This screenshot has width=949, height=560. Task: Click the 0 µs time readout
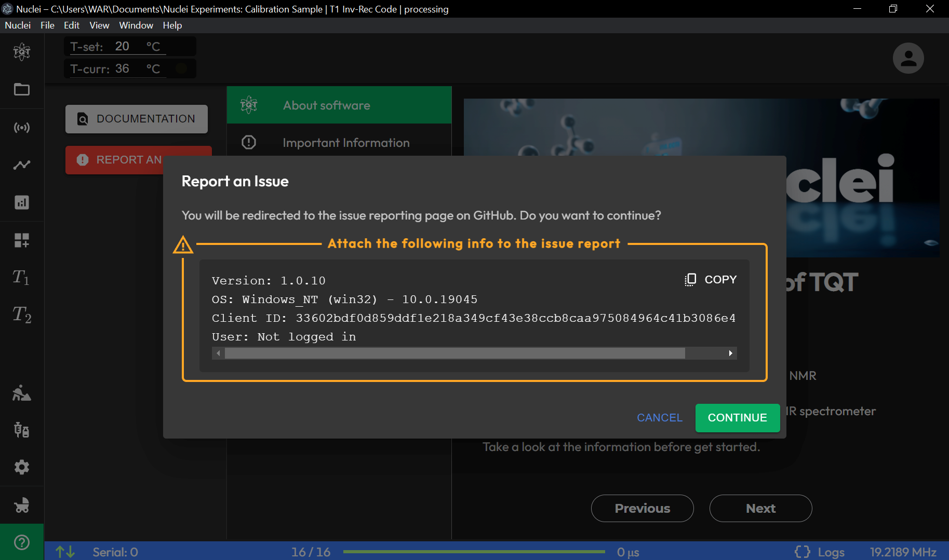pyautogui.click(x=628, y=552)
